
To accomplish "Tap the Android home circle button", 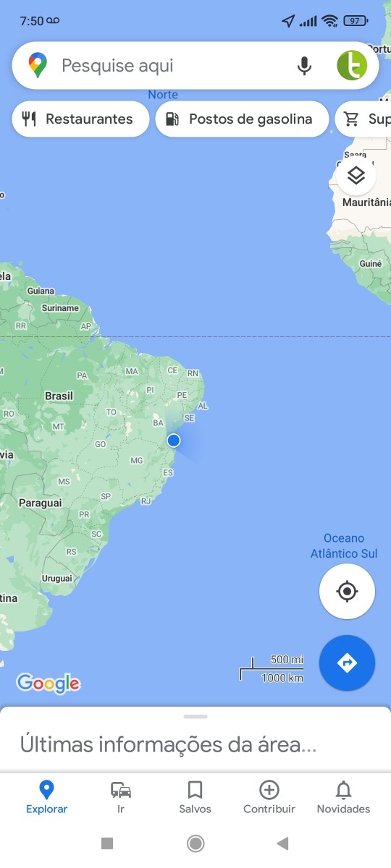I will [x=195, y=843].
